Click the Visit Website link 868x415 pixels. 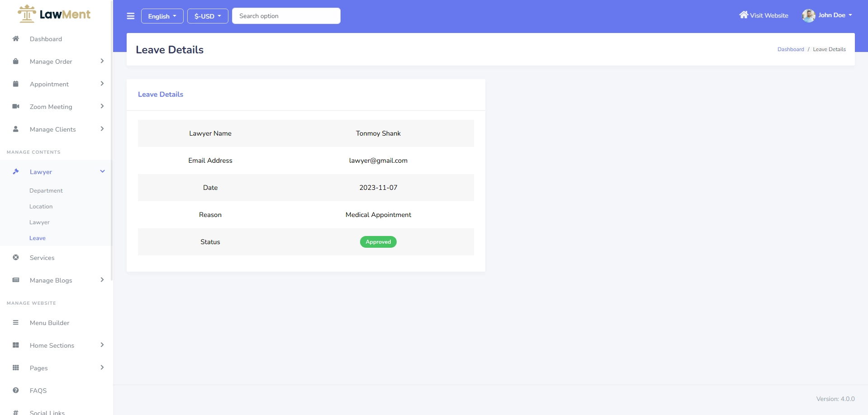point(764,15)
